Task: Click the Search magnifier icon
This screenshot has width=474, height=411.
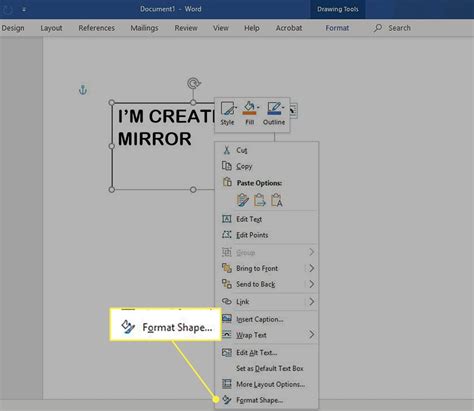Action: click(x=378, y=28)
